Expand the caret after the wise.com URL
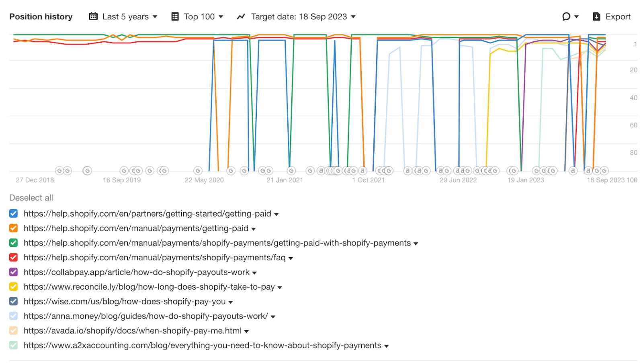This screenshot has width=643, height=364. (231, 303)
